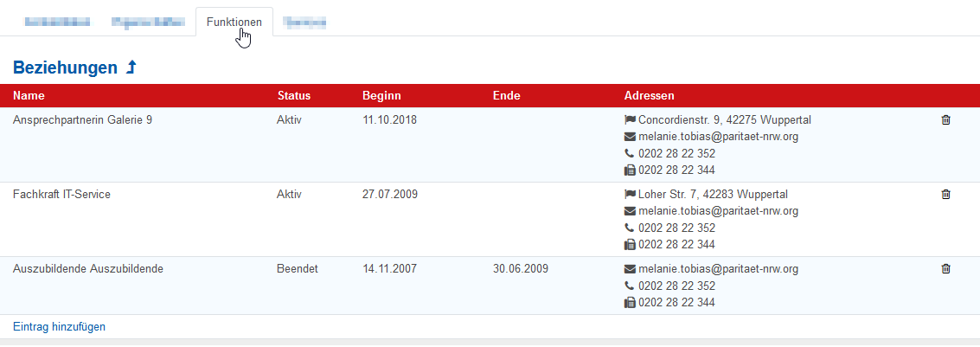Click the Ende column header
The height and width of the screenshot is (347, 980).
pos(507,95)
